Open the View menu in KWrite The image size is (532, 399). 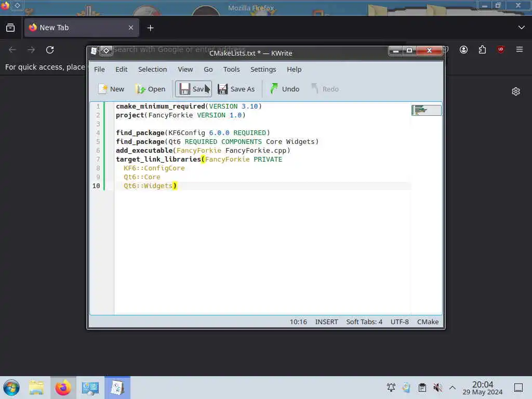185,69
